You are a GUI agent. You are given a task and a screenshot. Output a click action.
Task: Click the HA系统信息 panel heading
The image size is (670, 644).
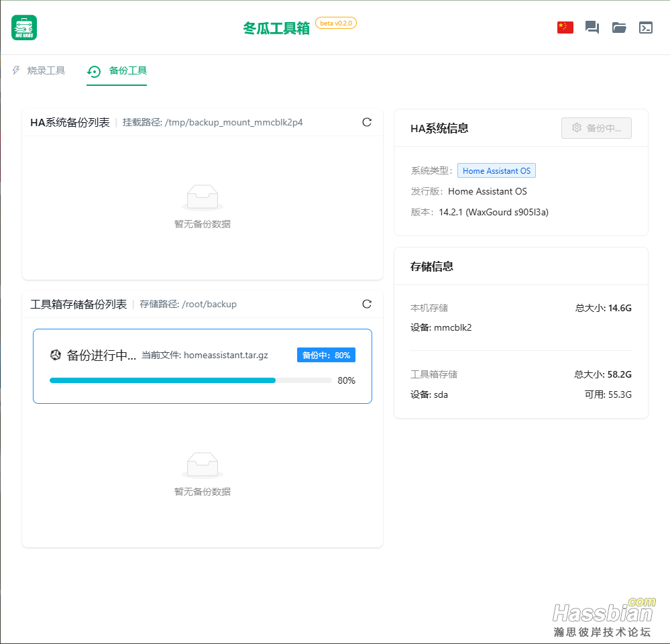tap(439, 128)
